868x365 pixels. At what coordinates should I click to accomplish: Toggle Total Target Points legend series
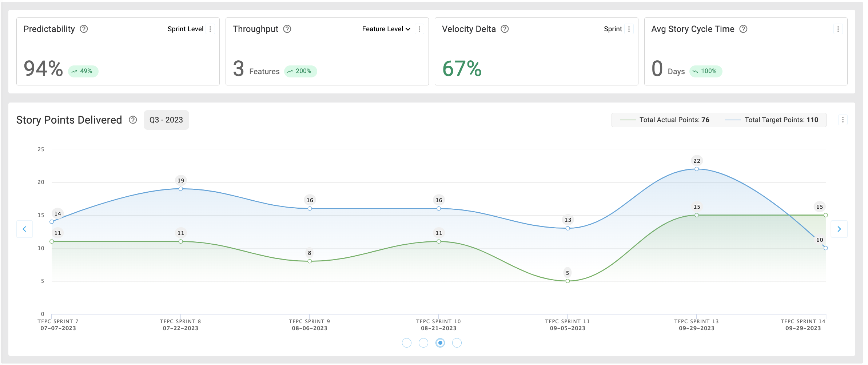(771, 120)
